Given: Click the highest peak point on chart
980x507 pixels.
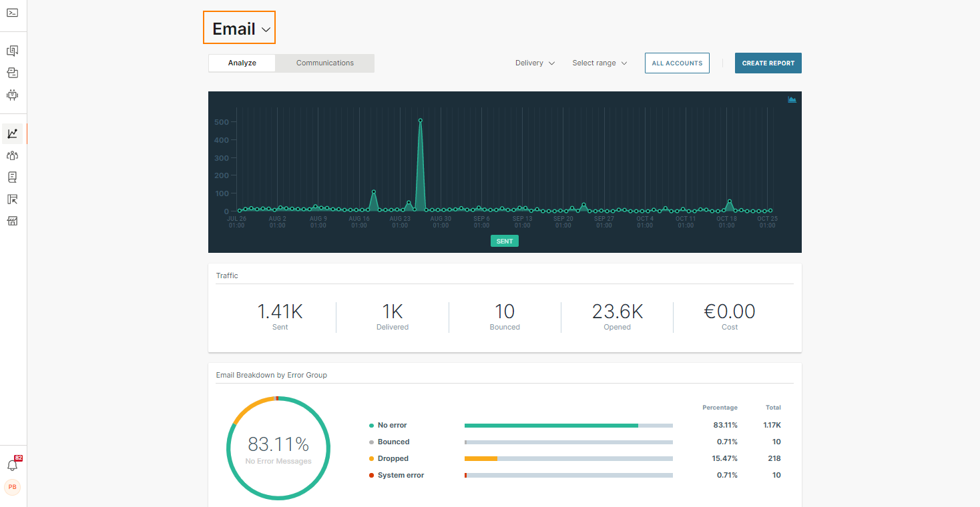Looking at the screenshot, I should pyautogui.click(x=420, y=121).
